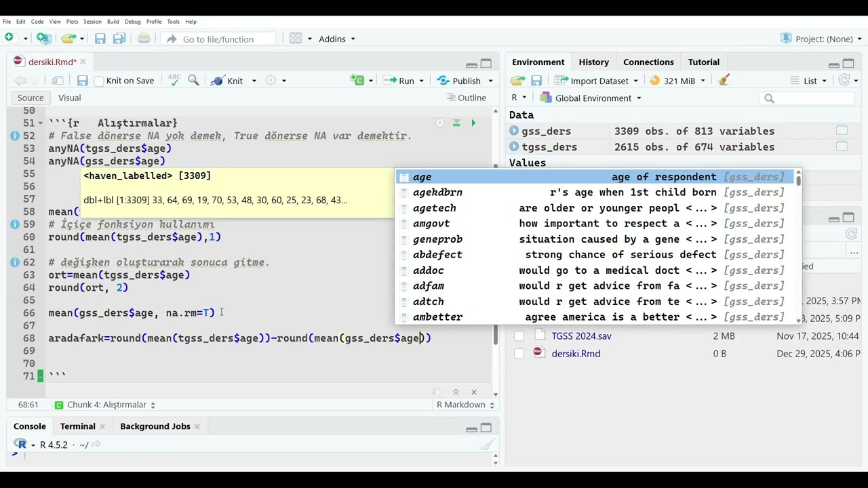The height and width of the screenshot is (488, 868).
Task: Switch editor to Source mode
Action: click(31, 98)
